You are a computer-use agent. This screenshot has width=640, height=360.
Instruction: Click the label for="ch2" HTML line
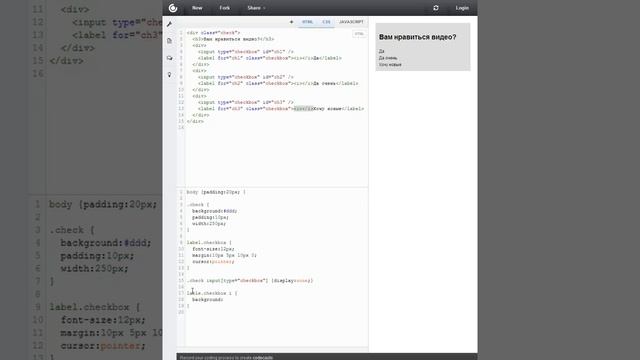click(278, 83)
